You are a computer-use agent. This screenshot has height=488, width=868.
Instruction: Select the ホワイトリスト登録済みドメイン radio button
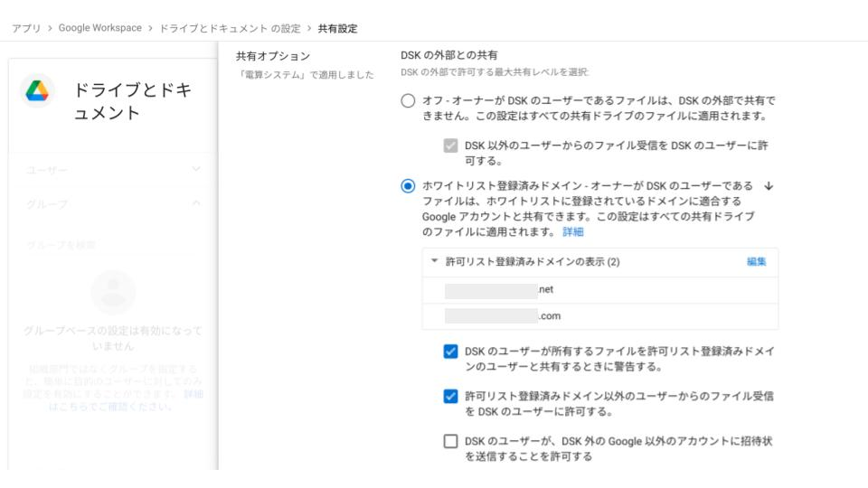408,186
